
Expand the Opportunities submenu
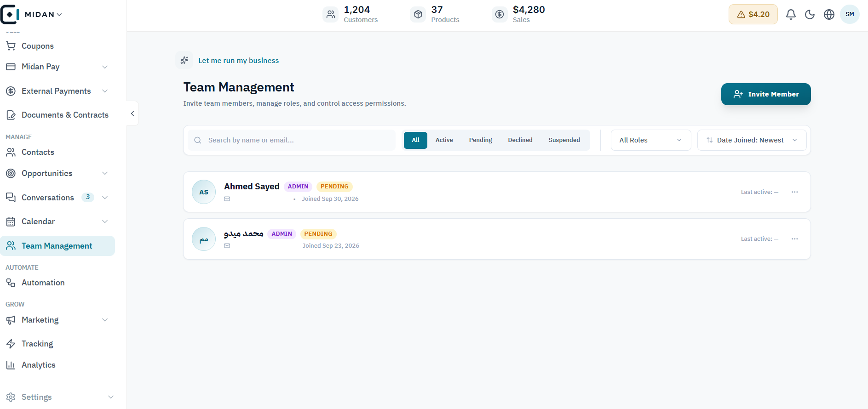105,173
